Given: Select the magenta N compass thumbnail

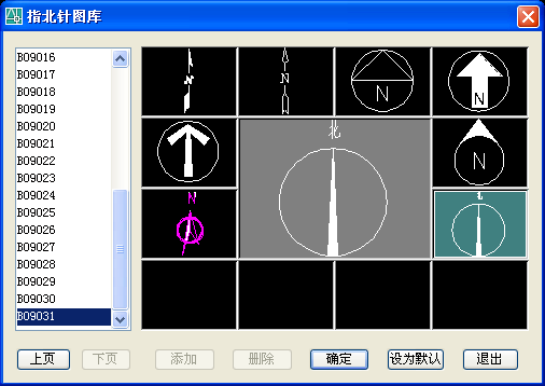Looking at the screenshot, I should click(x=189, y=224).
